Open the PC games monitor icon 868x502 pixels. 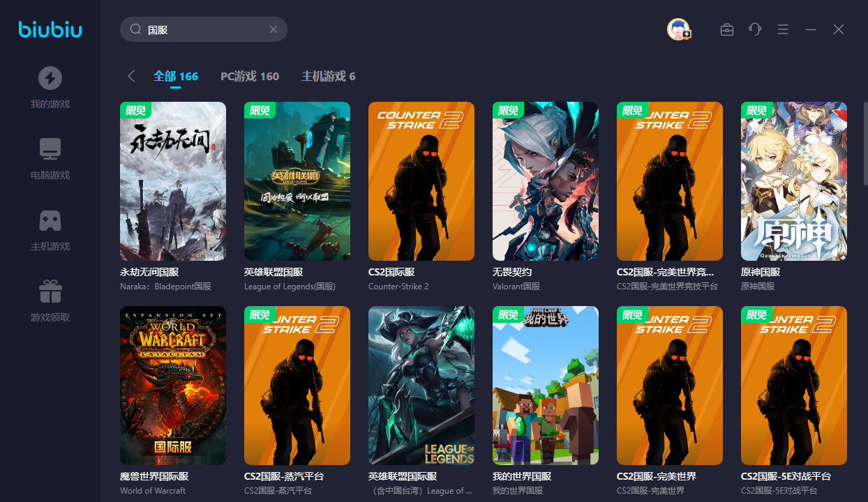(x=50, y=149)
